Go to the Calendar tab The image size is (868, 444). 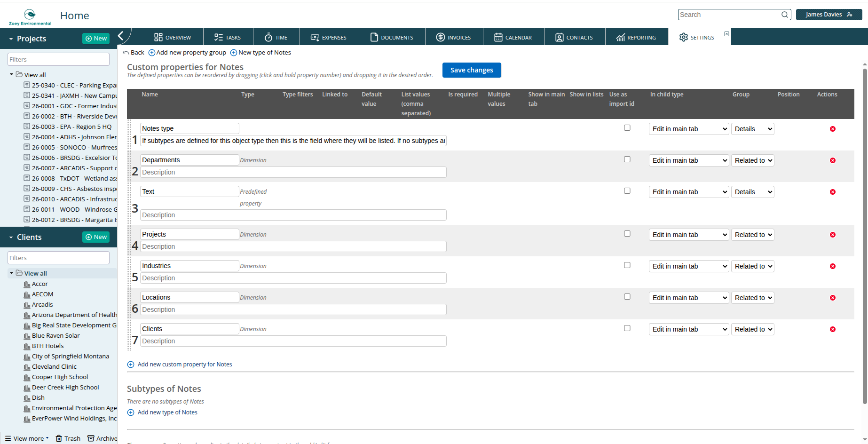pyautogui.click(x=513, y=37)
